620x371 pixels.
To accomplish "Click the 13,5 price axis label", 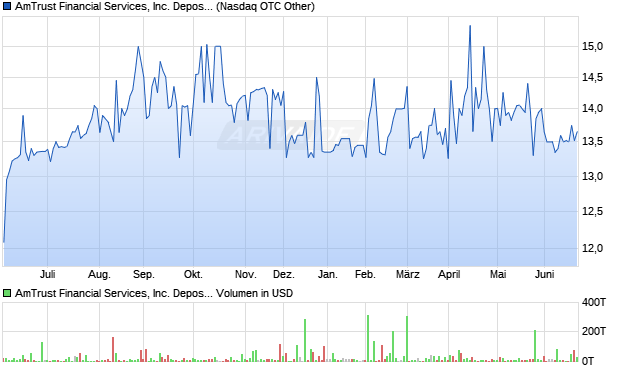I will click(592, 141).
